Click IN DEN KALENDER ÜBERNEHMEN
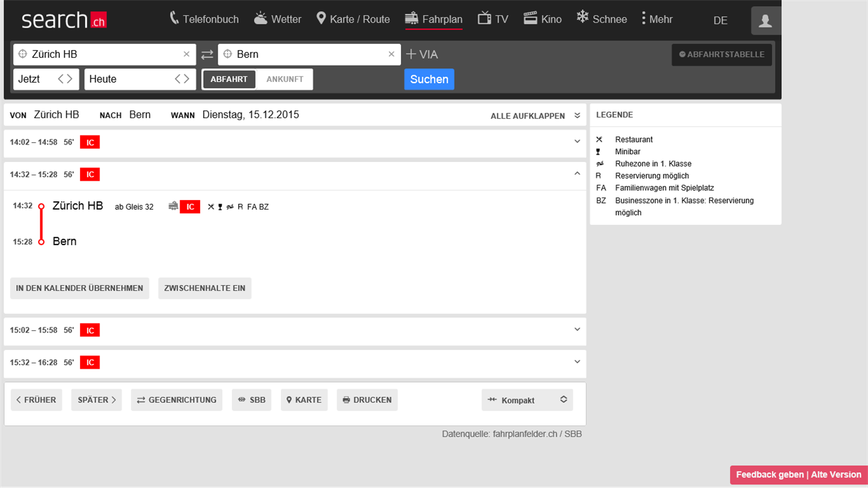The width and height of the screenshot is (868, 488). click(x=80, y=288)
